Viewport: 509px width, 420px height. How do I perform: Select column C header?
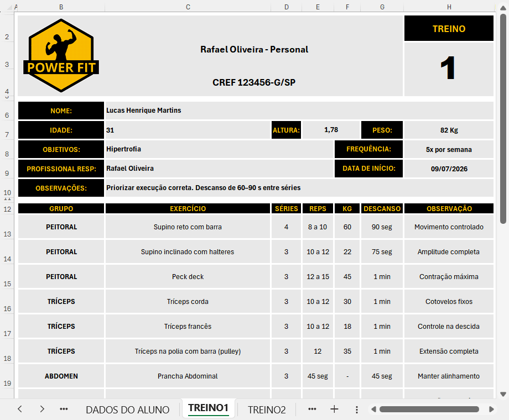click(188, 7)
